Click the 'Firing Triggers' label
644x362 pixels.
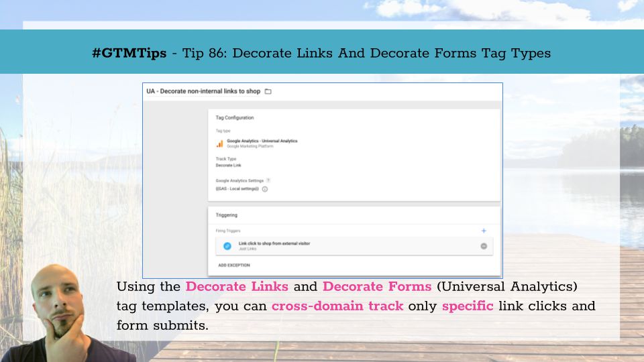[228, 231]
